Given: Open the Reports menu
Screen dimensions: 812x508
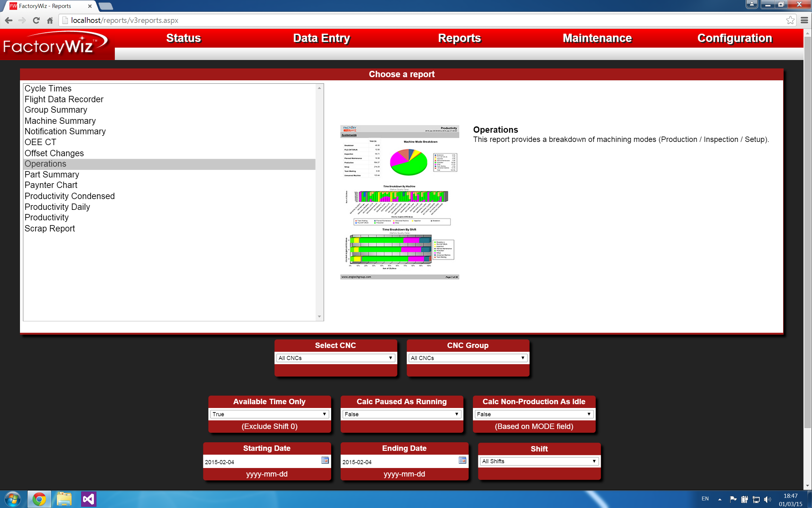Looking at the screenshot, I should point(459,38).
